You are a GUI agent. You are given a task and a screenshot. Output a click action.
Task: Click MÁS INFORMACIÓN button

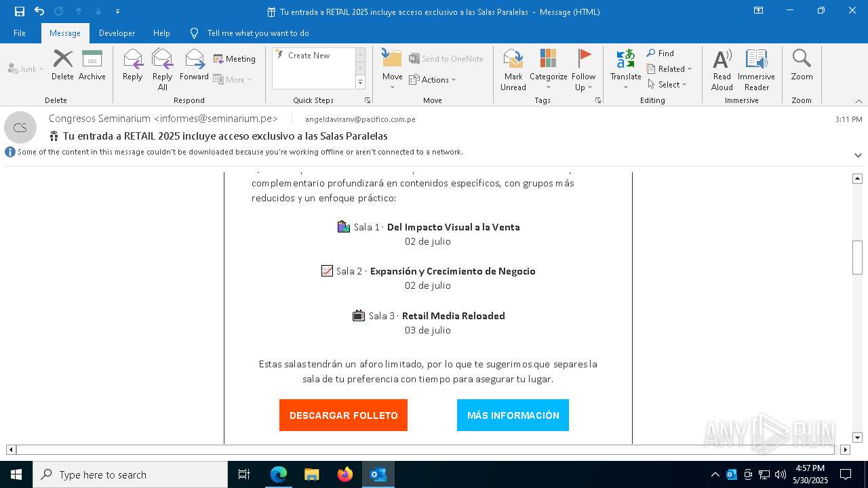pos(513,415)
